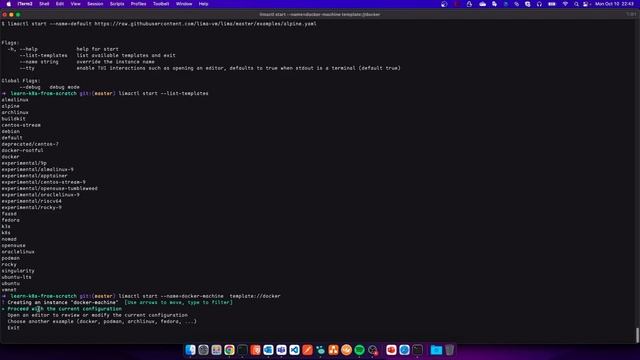Viewport: 640px width, 360px height.
Task: Open the Toolbelt menu
Action: (x=161, y=4)
